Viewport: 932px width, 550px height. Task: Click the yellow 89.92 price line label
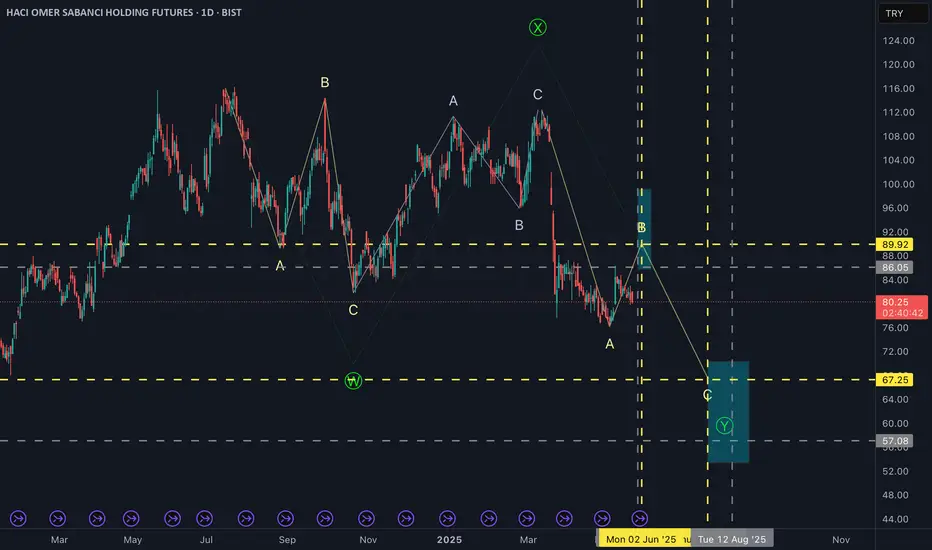[x=895, y=244]
